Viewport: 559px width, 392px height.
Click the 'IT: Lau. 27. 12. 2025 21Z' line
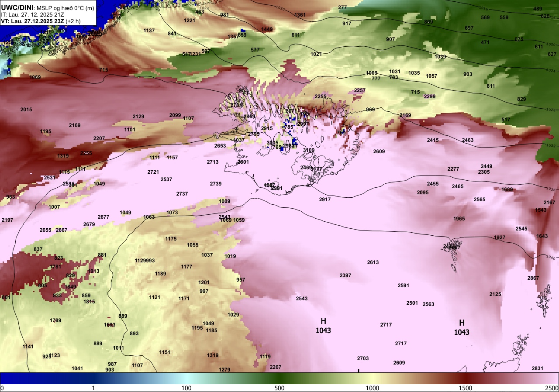33,14
